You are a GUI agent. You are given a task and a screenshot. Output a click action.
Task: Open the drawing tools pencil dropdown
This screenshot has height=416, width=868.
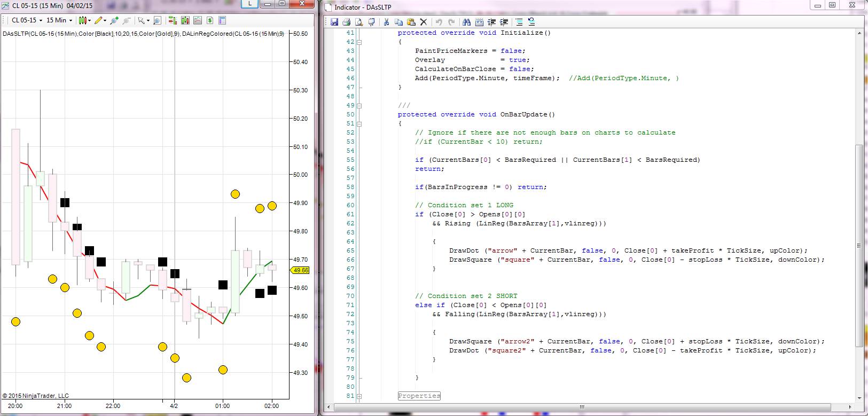tap(100, 20)
